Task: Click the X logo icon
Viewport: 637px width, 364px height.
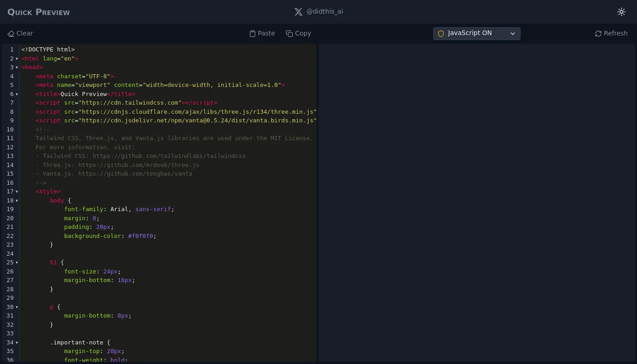Action: click(298, 12)
